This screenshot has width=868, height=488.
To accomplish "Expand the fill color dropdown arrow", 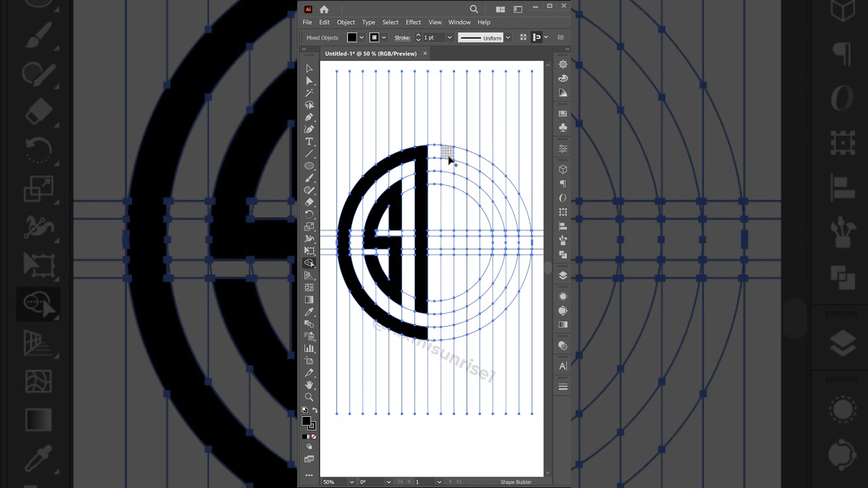I will [x=361, y=37].
